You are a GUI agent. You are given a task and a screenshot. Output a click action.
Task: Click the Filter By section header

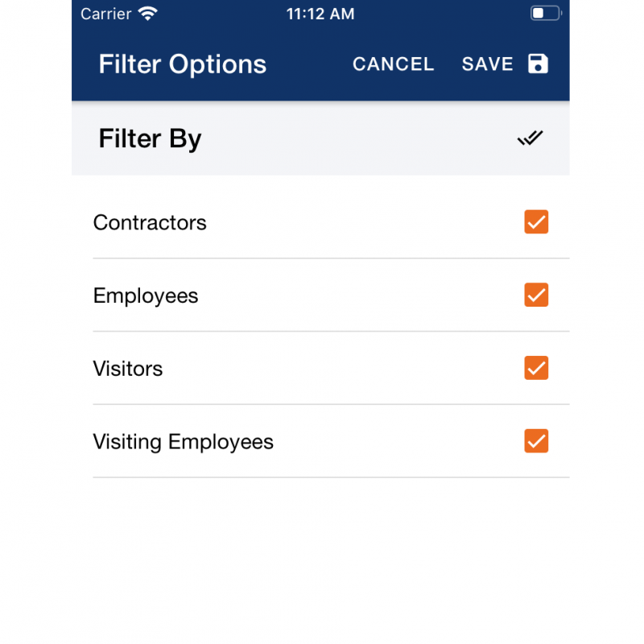pos(150,139)
